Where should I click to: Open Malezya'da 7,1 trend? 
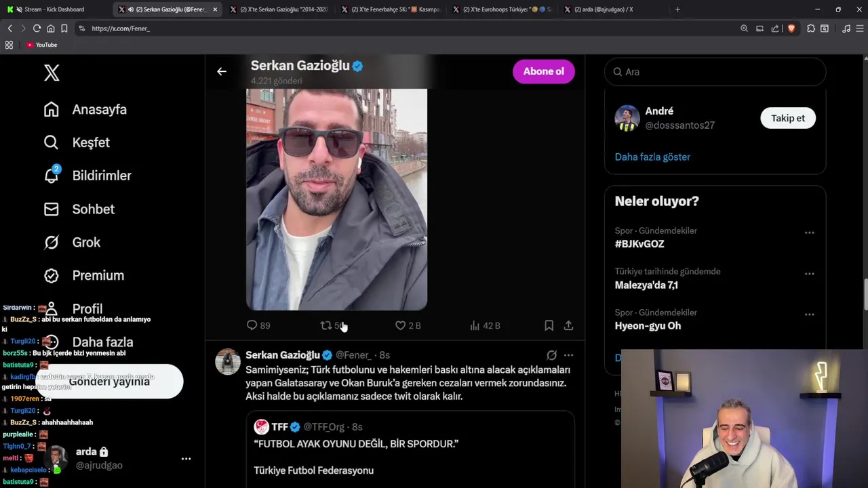[646, 285]
